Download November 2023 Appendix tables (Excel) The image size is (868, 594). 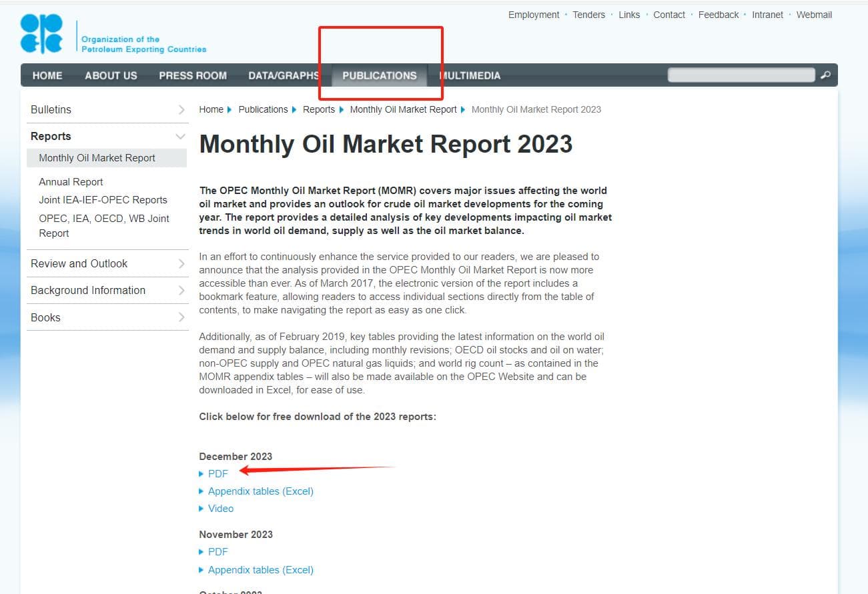point(260,569)
